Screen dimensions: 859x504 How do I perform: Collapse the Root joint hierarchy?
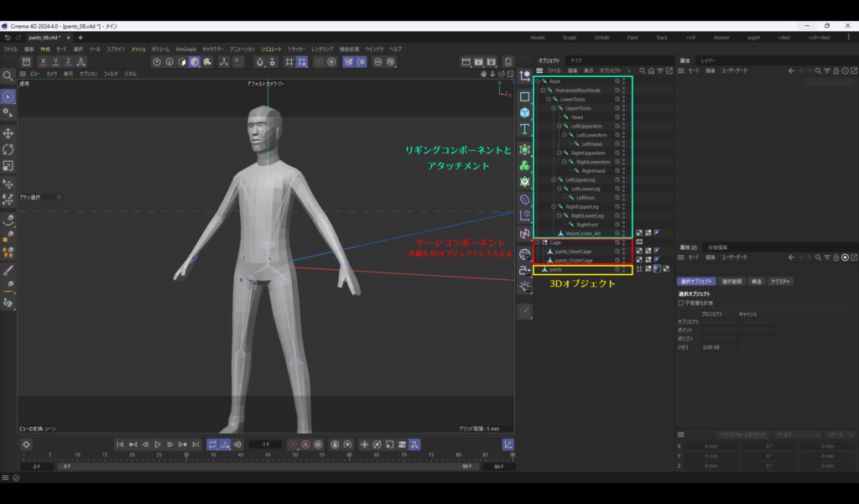pos(538,81)
